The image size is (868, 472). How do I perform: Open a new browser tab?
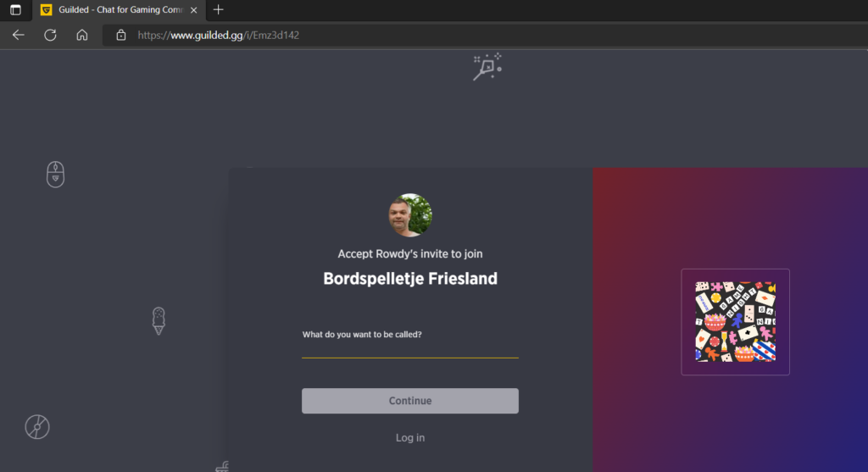[x=218, y=9]
